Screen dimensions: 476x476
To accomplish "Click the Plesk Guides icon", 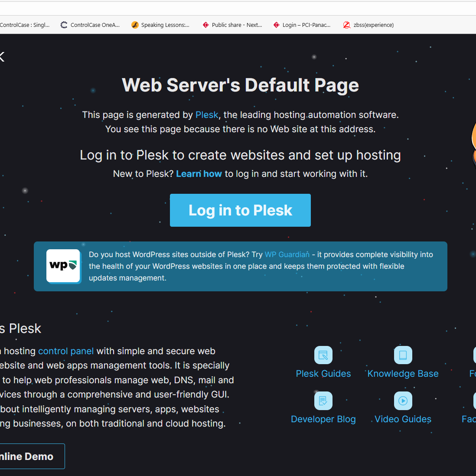I will click(323, 355).
